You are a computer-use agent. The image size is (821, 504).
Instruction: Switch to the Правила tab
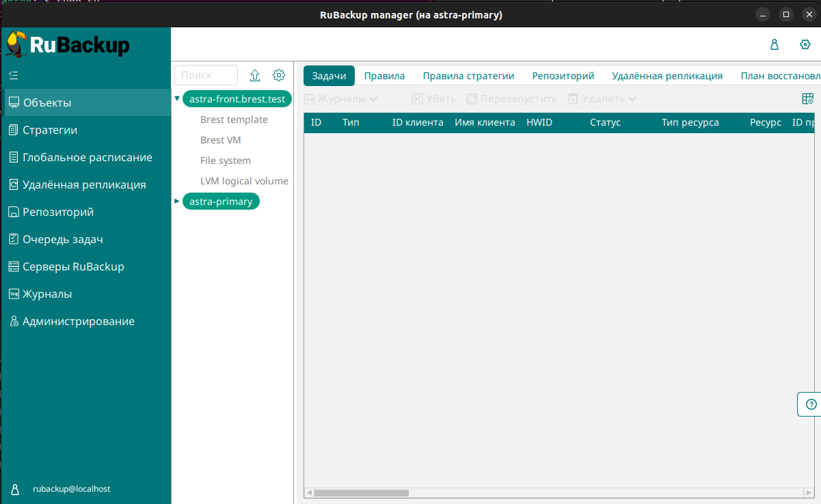tap(384, 76)
